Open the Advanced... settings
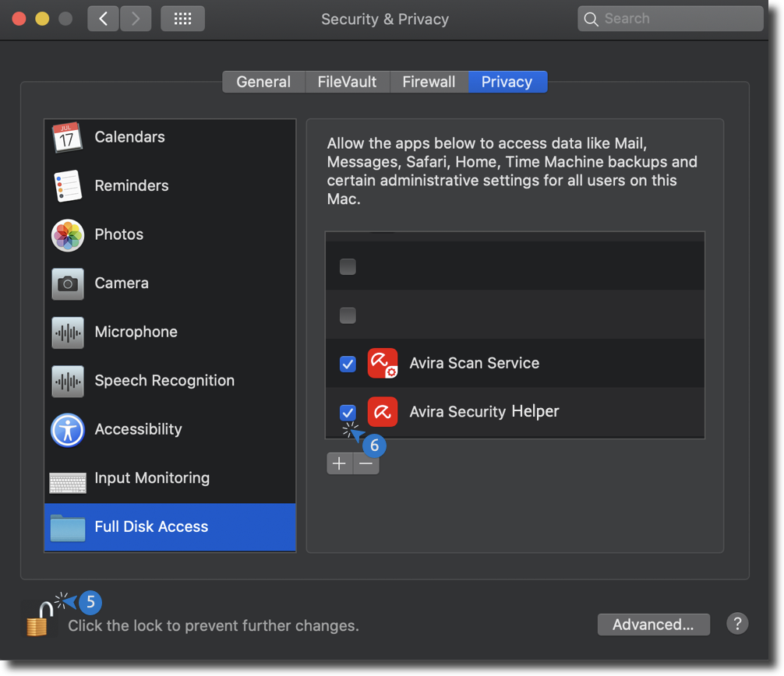The width and height of the screenshot is (784, 676). [654, 625]
